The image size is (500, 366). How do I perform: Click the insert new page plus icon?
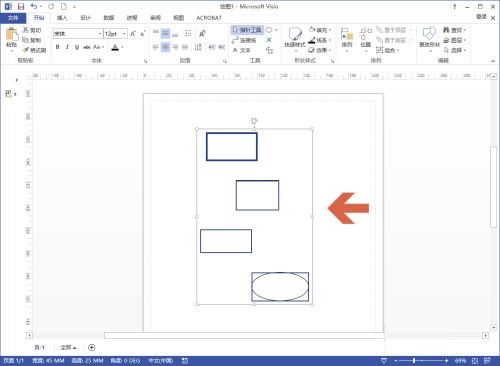[x=92, y=347]
